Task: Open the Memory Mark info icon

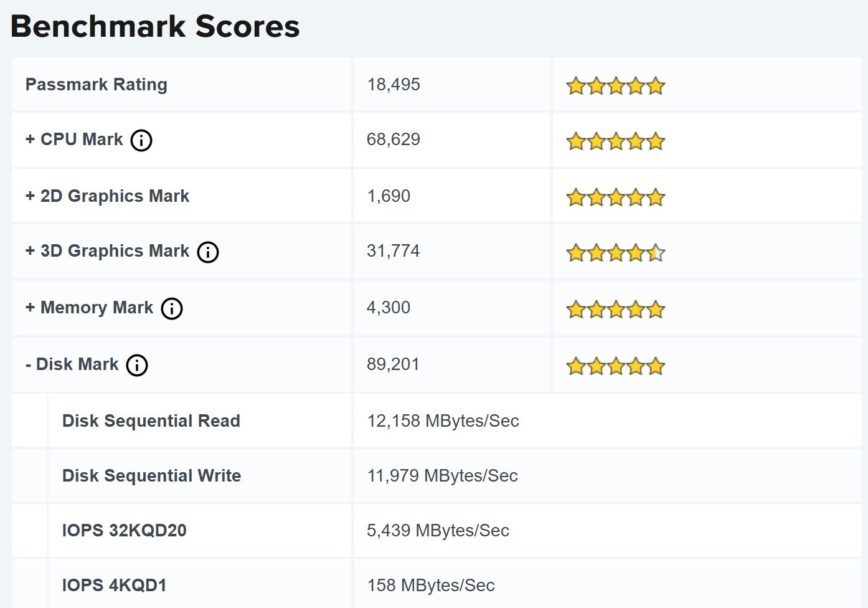Action: (172, 308)
